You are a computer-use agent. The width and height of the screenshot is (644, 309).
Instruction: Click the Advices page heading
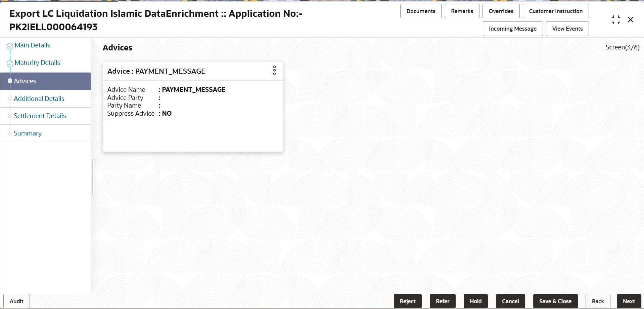pos(118,48)
